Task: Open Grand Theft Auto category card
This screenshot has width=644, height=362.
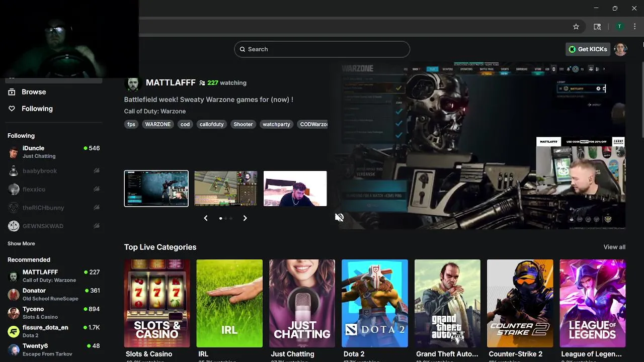Action: click(x=447, y=303)
